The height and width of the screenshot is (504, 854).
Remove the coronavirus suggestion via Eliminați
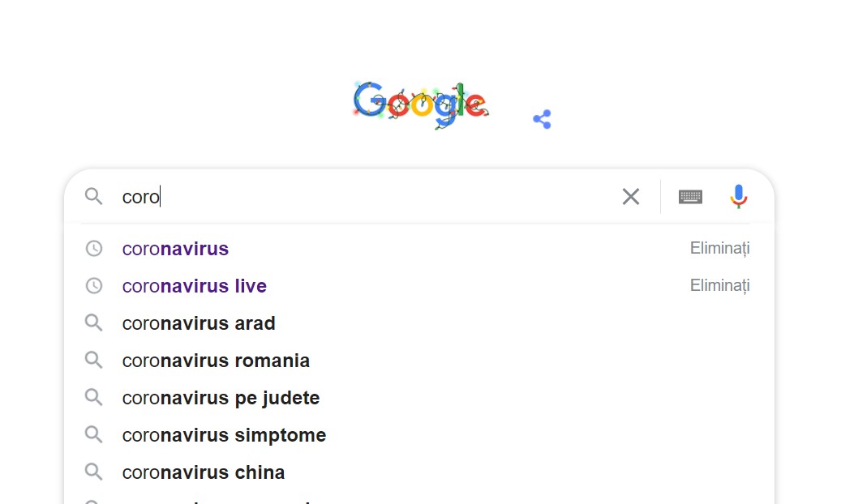[719, 249]
